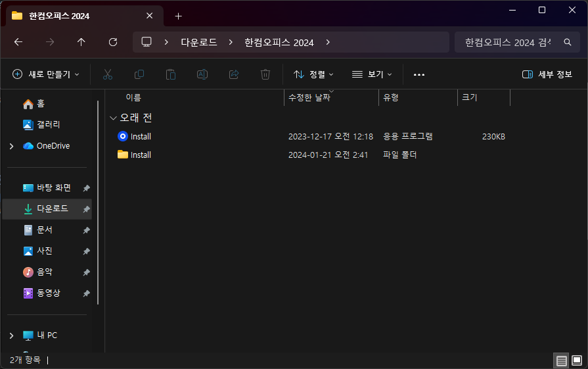Click the pin icon next to 다운로드
This screenshot has width=588, height=369.
pyautogui.click(x=86, y=209)
